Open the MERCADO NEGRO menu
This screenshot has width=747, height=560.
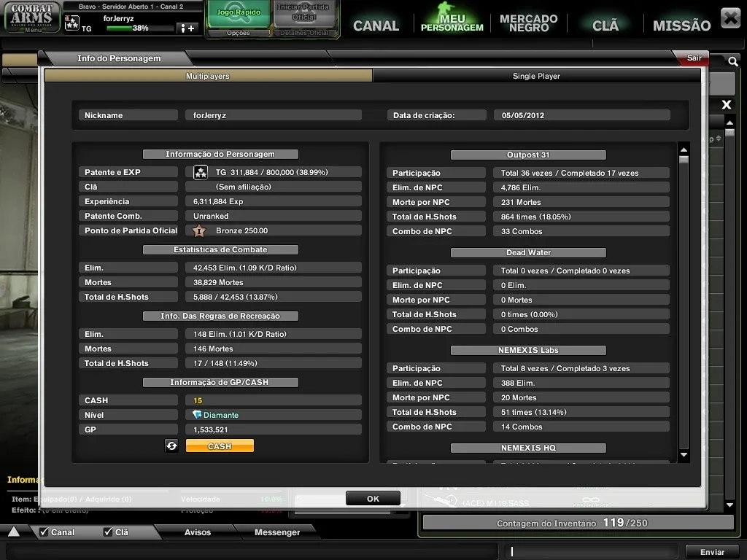pos(528,23)
